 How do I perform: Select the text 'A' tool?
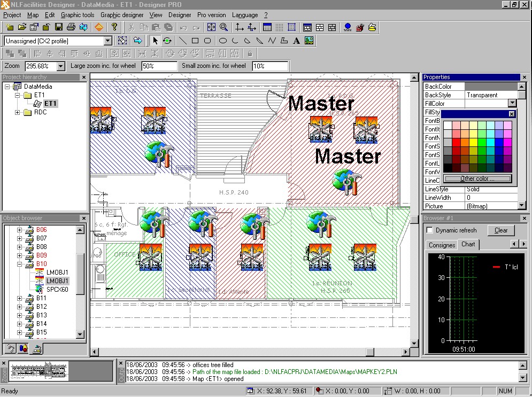[297, 41]
